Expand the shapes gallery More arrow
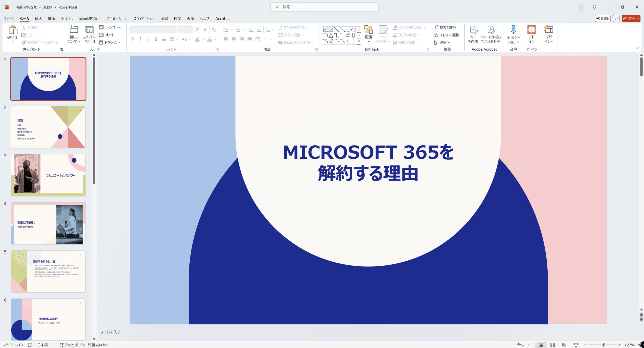 tap(359, 41)
